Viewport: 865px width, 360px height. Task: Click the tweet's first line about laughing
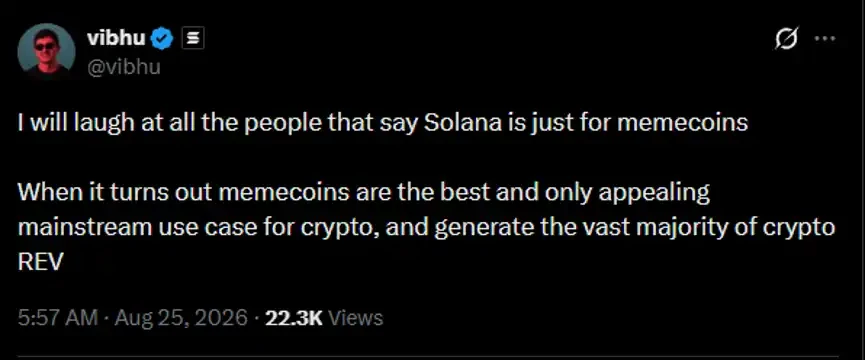pos(383,123)
